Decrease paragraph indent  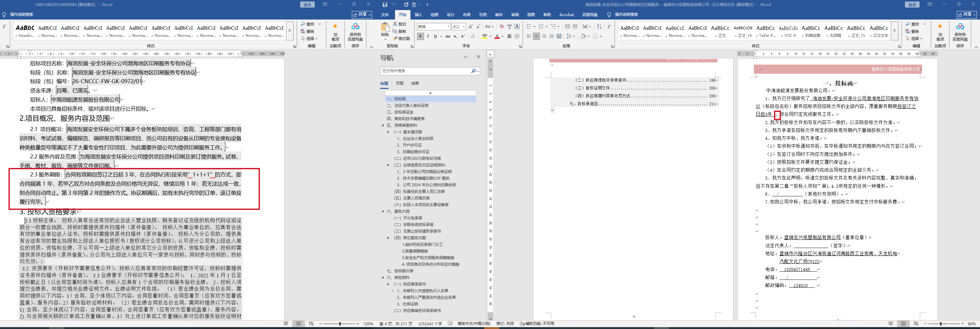568,27
